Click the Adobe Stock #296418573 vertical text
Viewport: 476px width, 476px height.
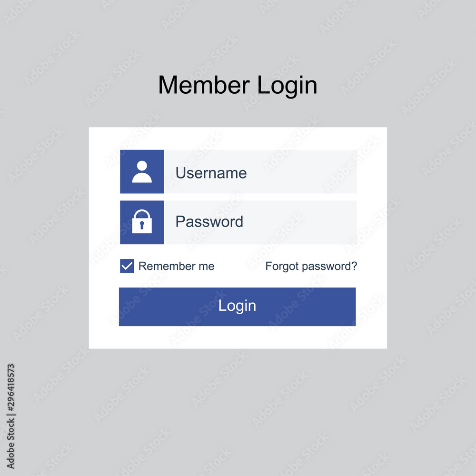(x=10, y=416)
